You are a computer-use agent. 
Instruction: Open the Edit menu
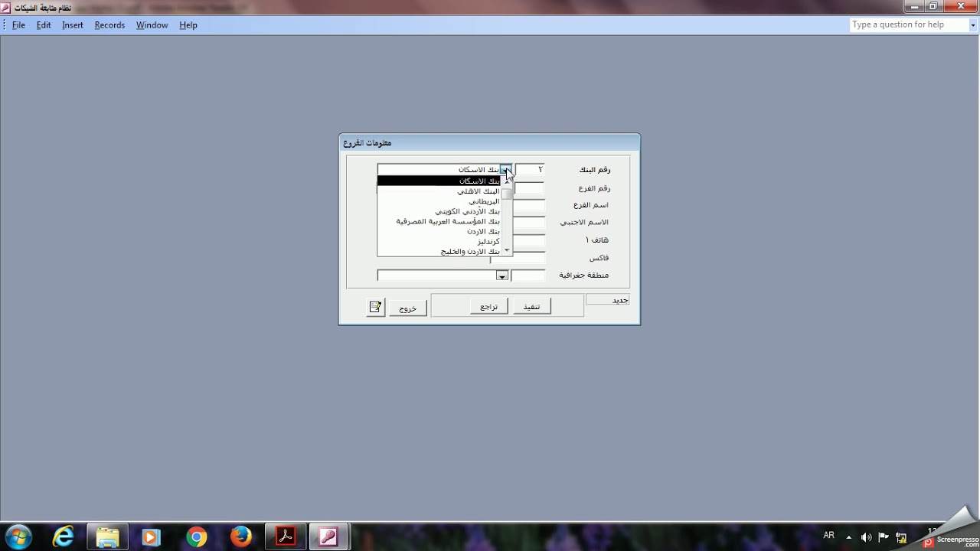[x=44, y=25]
